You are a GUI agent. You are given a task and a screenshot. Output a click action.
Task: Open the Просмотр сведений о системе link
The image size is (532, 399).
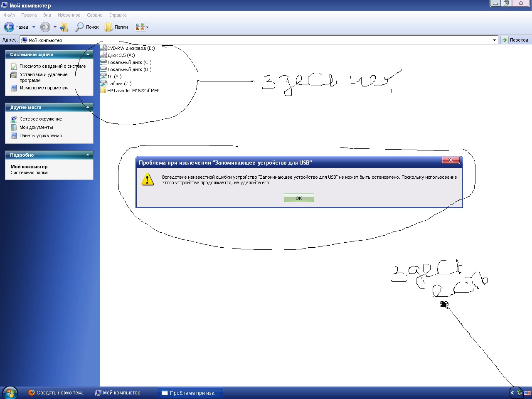(53, 66)
